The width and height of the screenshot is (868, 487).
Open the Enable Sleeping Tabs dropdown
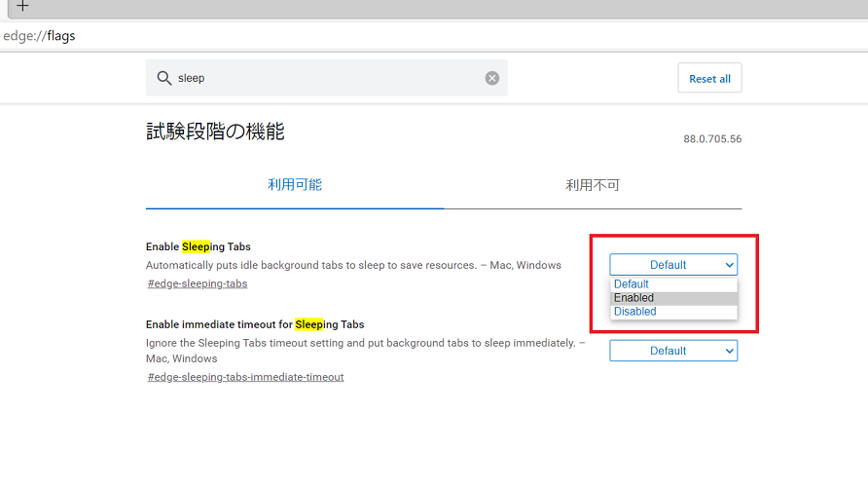point(673,264)
